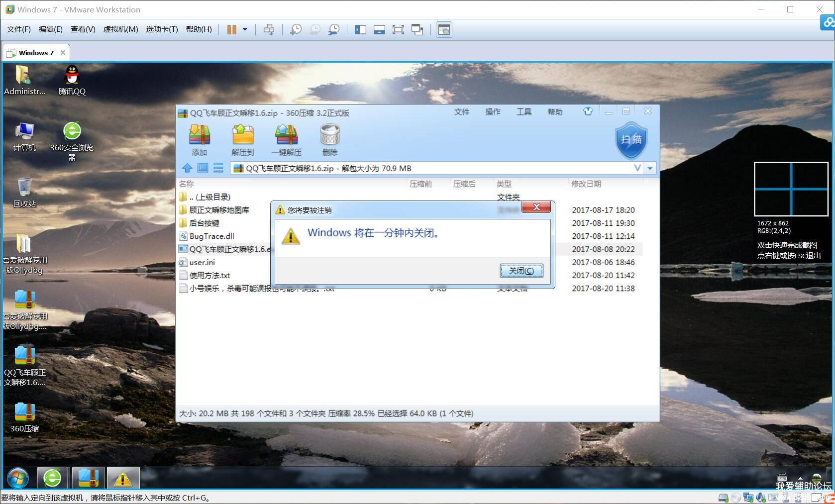Click the 360压缩 taskbar button
Screen dimensions: 835x504
pyautogui.click(x=89, y=478)
